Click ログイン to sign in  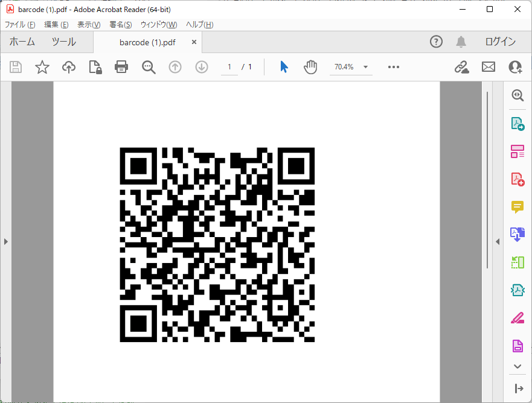[x=499, y=42]
